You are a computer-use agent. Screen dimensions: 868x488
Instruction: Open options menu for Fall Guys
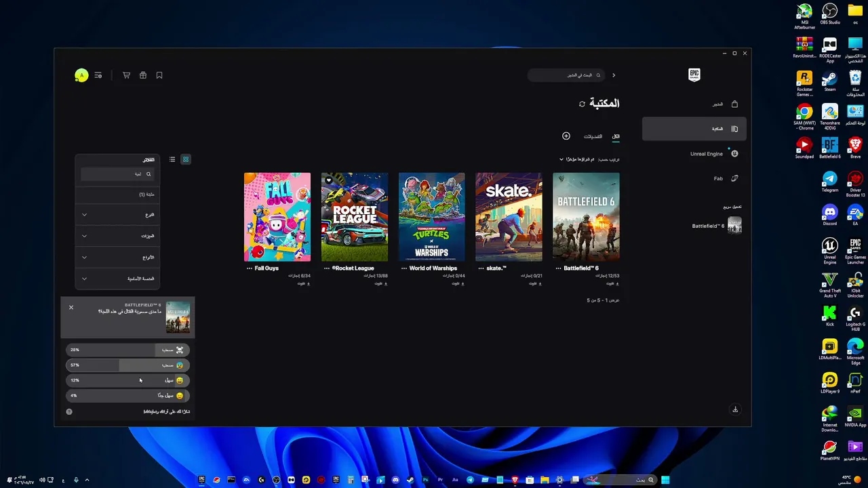250,268
